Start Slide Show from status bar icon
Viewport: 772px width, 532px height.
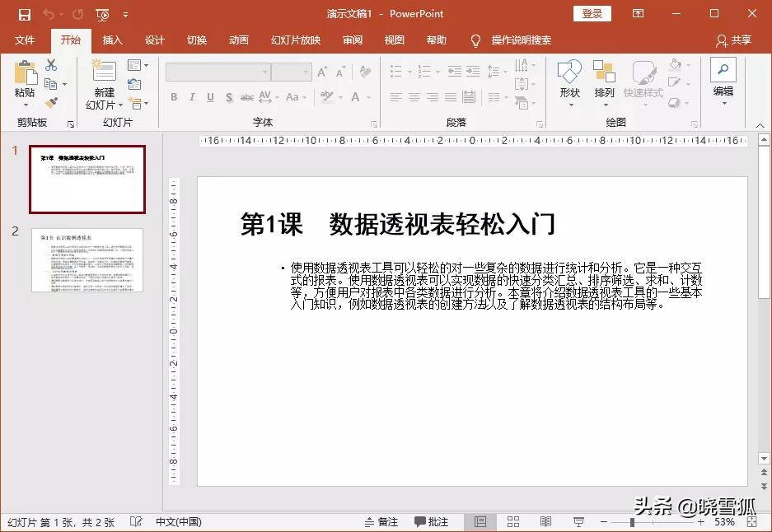(579, 520)
